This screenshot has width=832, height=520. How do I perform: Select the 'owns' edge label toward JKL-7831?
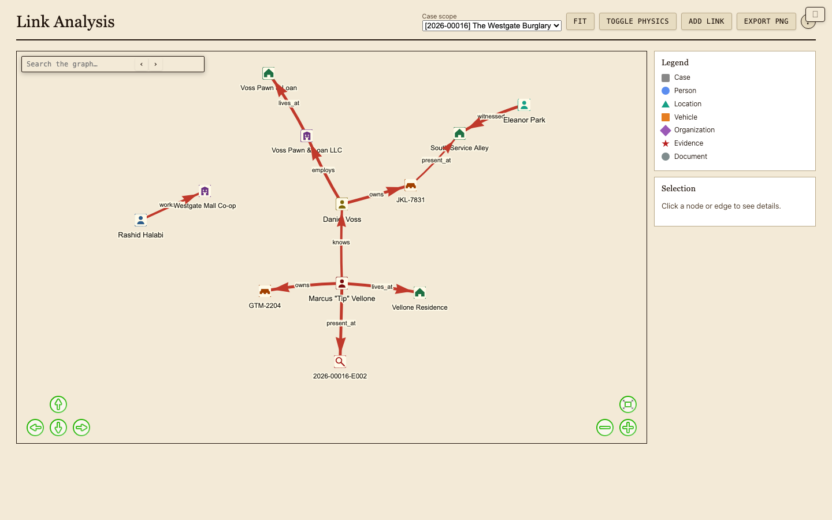376,195
